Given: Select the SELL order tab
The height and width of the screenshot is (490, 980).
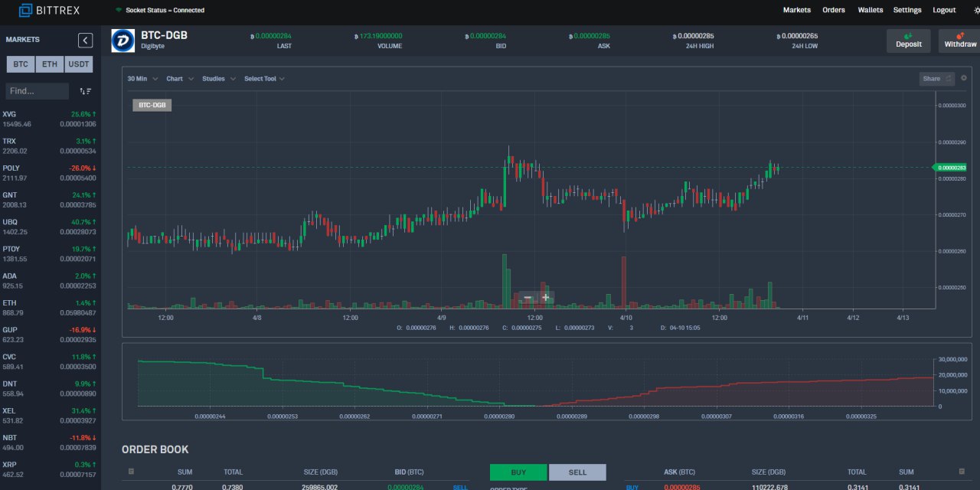Looking at the screenshot, I should [577, 472].
